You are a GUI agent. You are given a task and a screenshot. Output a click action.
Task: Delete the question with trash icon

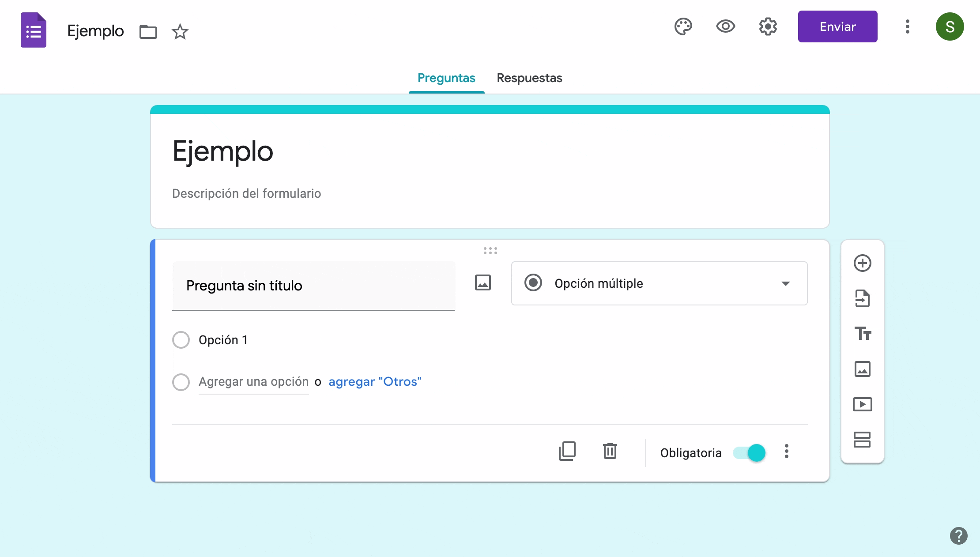point(610,451)
